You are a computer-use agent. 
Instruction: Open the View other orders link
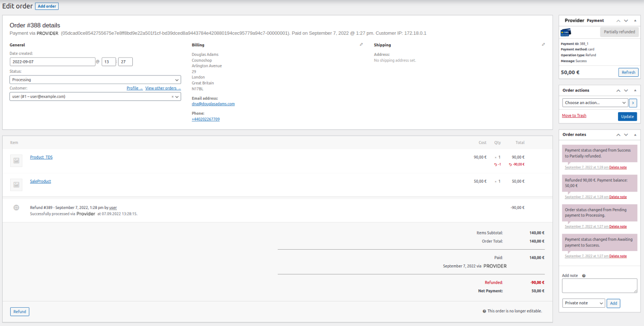[x=163, y=88]
